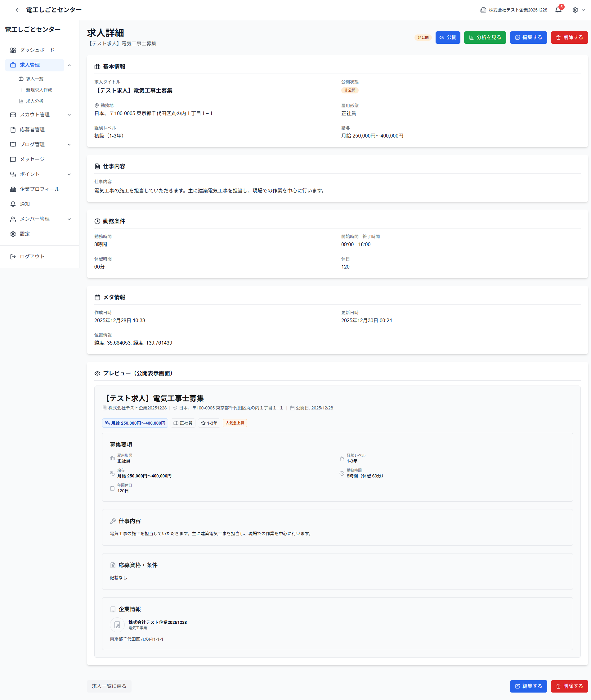The width and height of the screenshot is (591, 700).
Task: Expand the ブログ管理 submenu chevron
Action: [x=69, y=144]
